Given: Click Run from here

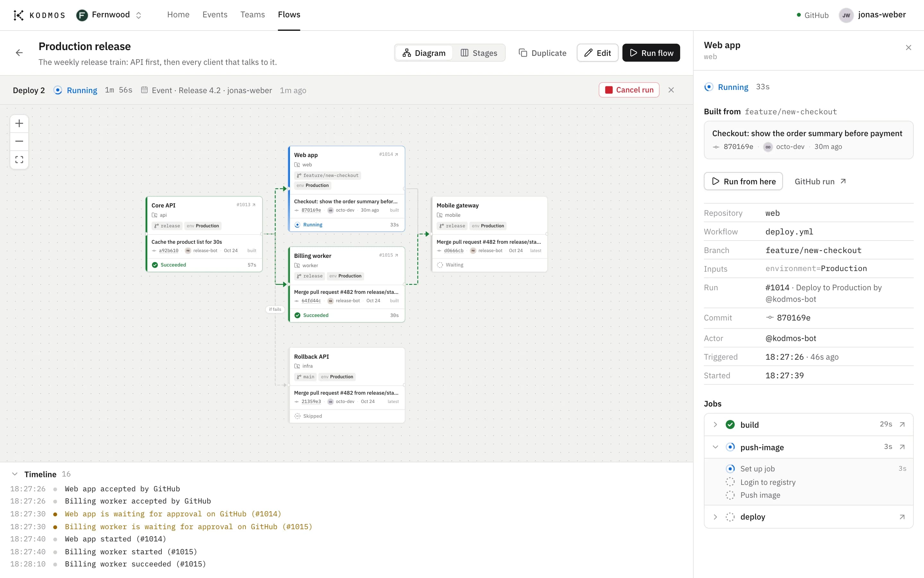Looking at the screenshot, I should pyautogui.click(x=743, y=181).
